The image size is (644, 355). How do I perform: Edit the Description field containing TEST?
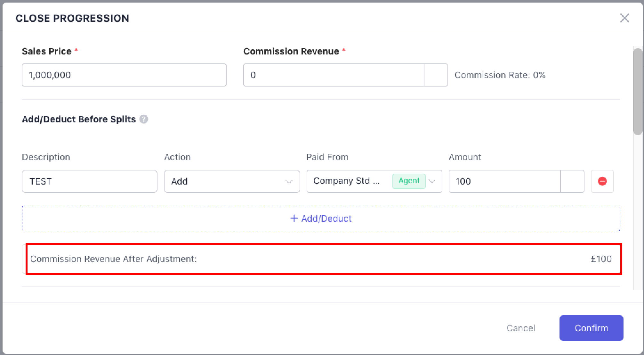coord(89,181)
